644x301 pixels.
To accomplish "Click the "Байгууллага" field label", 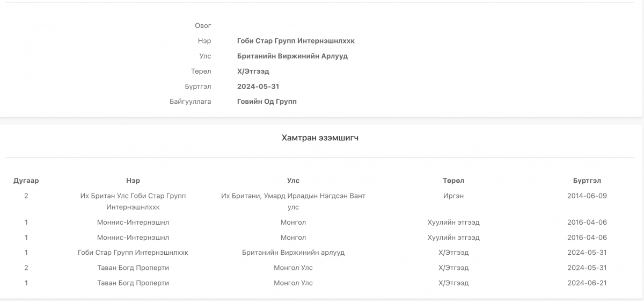I will 191,102.
